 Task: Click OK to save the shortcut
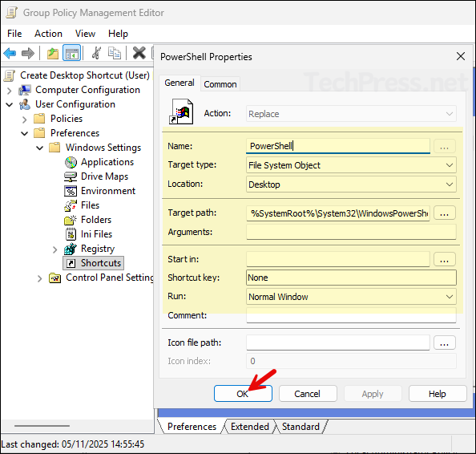coord(243,394)
